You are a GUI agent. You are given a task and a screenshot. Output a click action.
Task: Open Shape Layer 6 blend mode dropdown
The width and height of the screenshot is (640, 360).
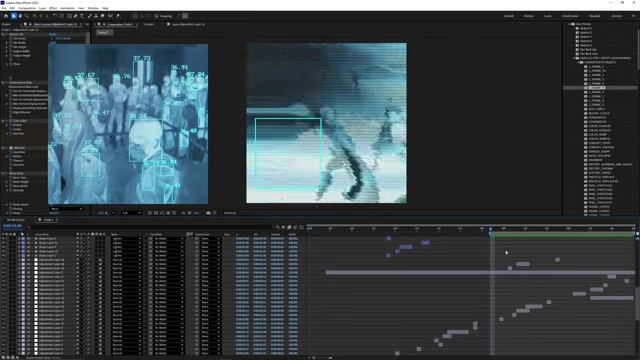pyautogui.click(x=127, y=238)
